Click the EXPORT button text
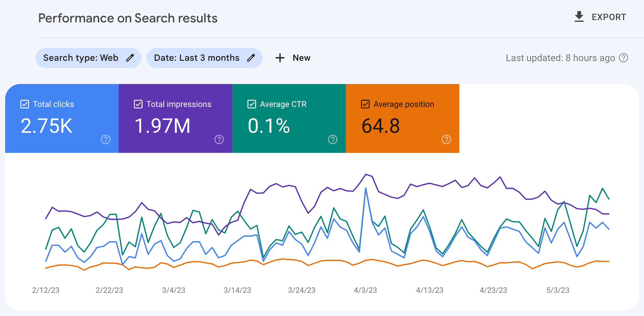 pyautogui.click(x=609, y=17)
